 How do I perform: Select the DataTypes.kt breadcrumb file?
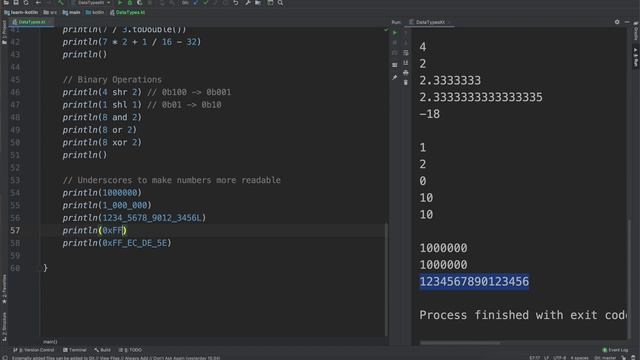pos(127,13)
